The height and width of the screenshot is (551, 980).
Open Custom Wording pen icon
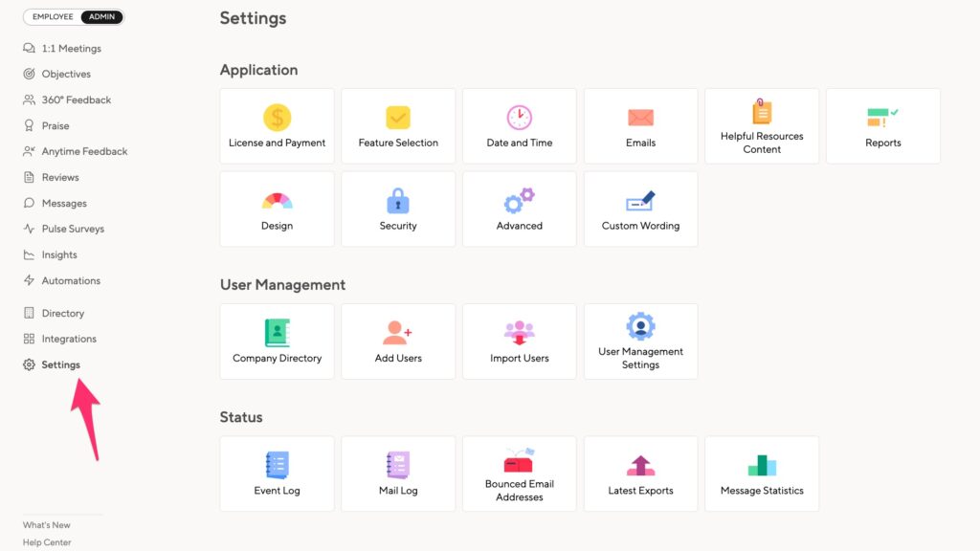[640, 201]
